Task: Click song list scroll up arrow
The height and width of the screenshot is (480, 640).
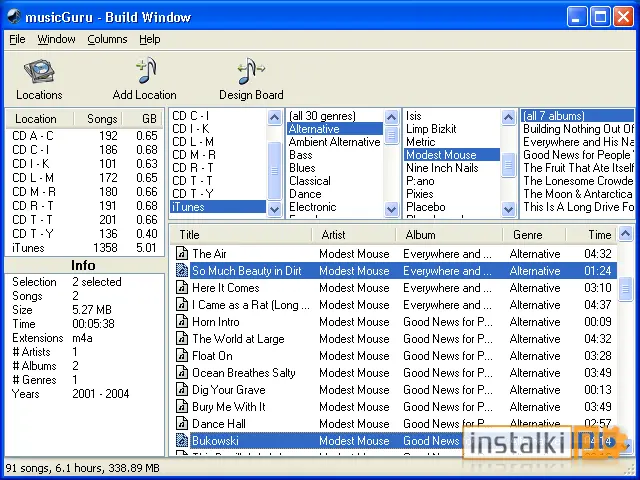Action: 625,234
